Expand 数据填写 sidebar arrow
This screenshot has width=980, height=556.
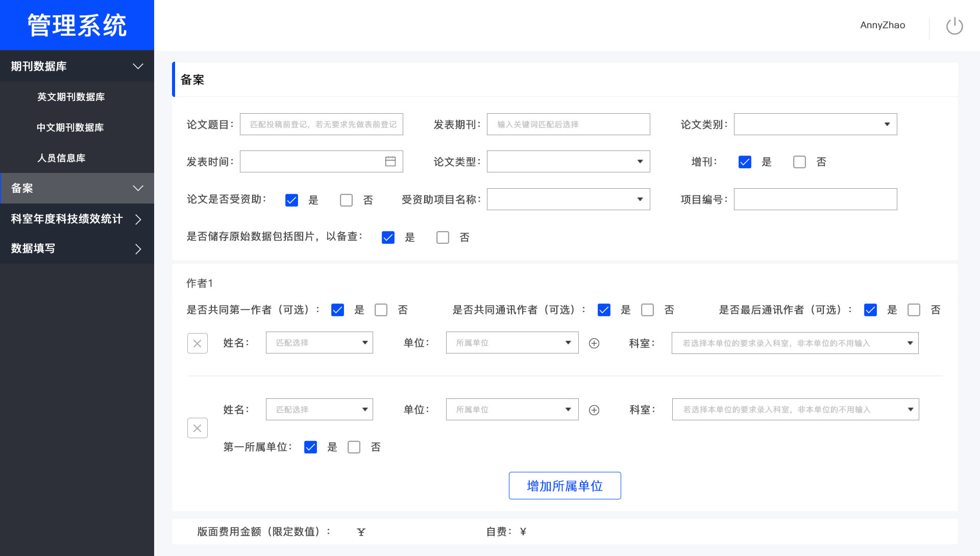(138, 249)
